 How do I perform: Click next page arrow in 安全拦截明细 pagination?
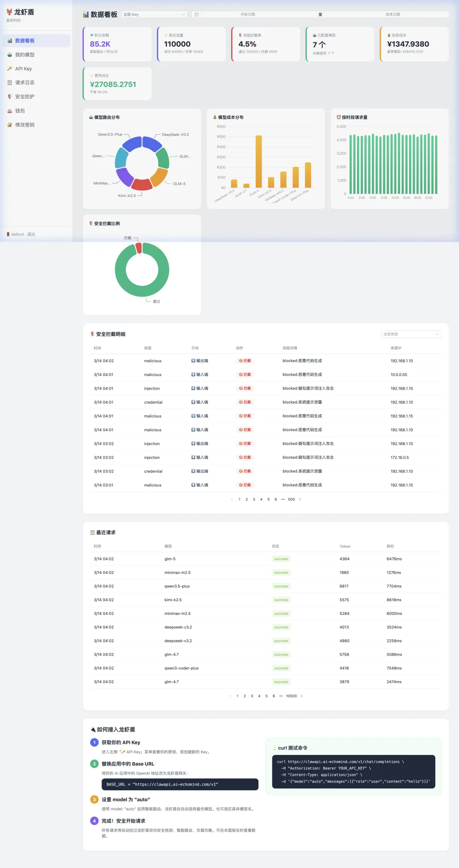[x=300, y=499]
